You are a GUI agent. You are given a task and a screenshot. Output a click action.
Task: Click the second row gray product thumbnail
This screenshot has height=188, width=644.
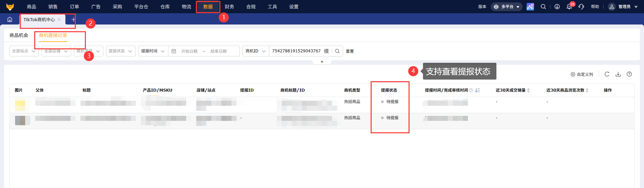coord(20,120)
